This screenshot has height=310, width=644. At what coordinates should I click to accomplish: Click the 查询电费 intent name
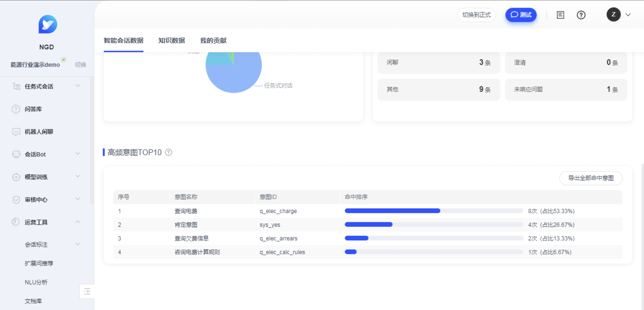tap(186, 211)
